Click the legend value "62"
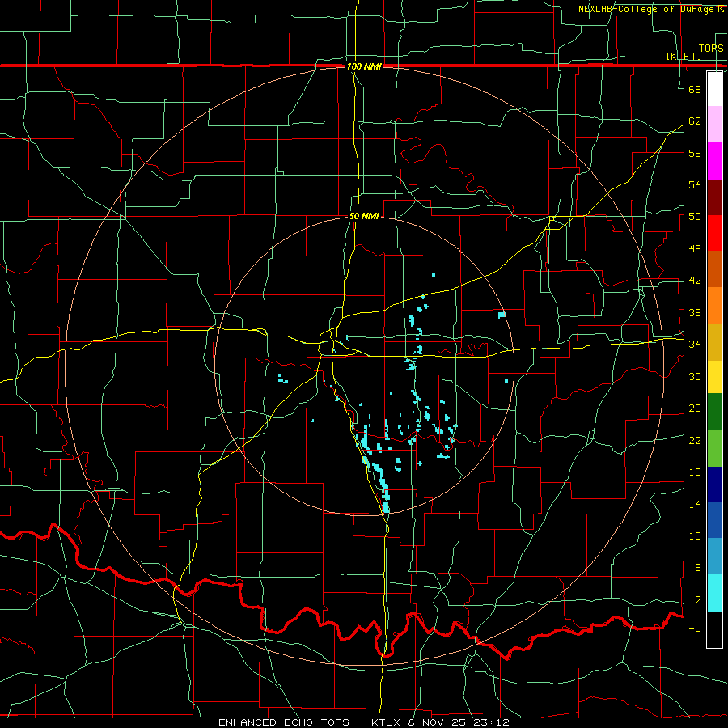 pyautogui.click(x=695, y=121)
